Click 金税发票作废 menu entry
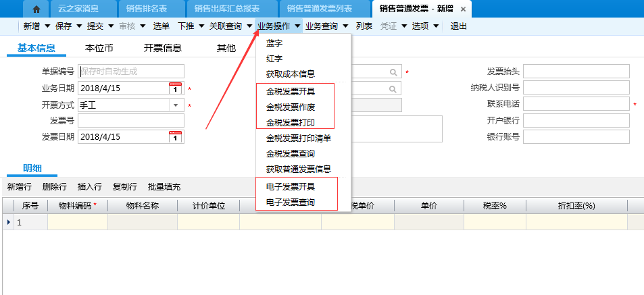Image resolution: width=644 pixels, height=295 pixels. pos(290,107)
